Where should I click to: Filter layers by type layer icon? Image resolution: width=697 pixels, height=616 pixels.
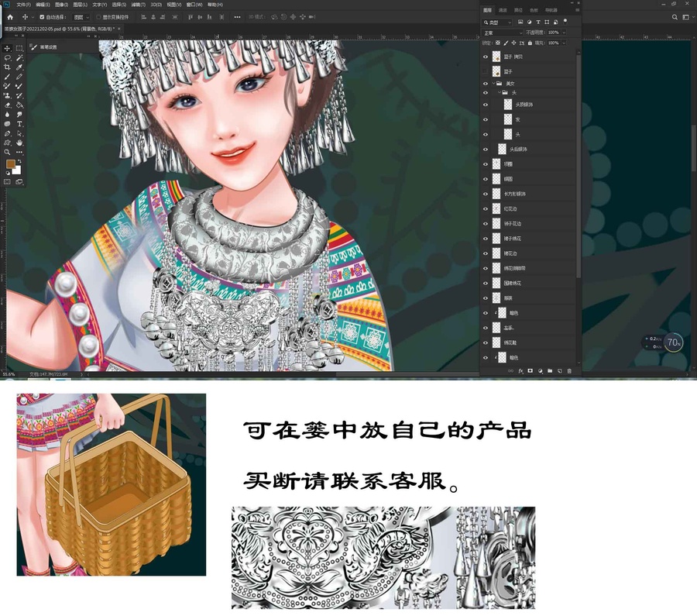538,22
